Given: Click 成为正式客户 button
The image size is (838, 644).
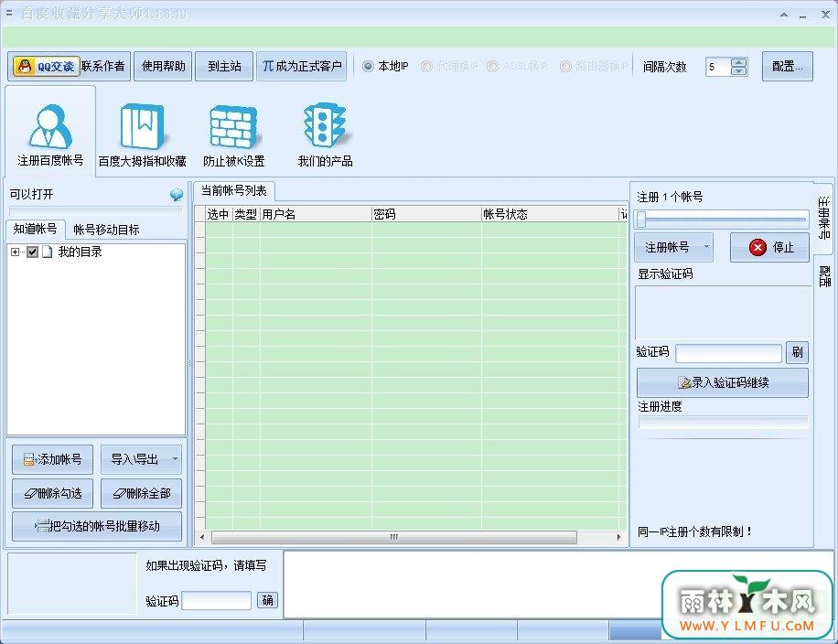Looking at the screenshot, I should (x=301, y=66).
